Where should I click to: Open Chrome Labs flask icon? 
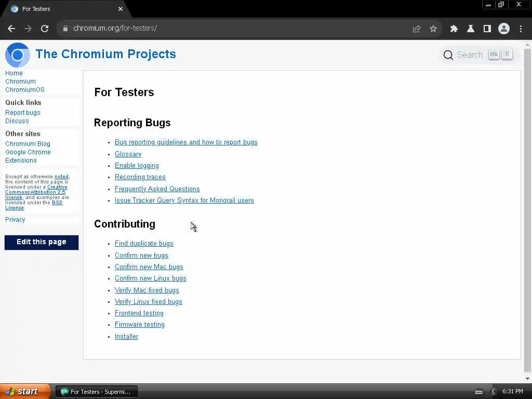[471, 29]
